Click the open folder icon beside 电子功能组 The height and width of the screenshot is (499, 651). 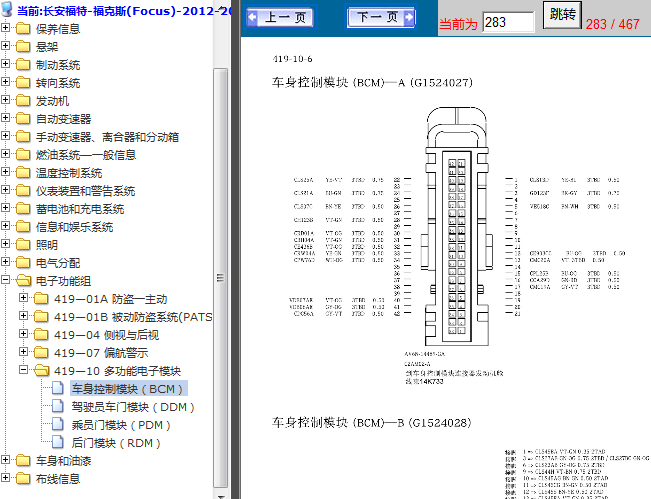[x=24, y=281]
